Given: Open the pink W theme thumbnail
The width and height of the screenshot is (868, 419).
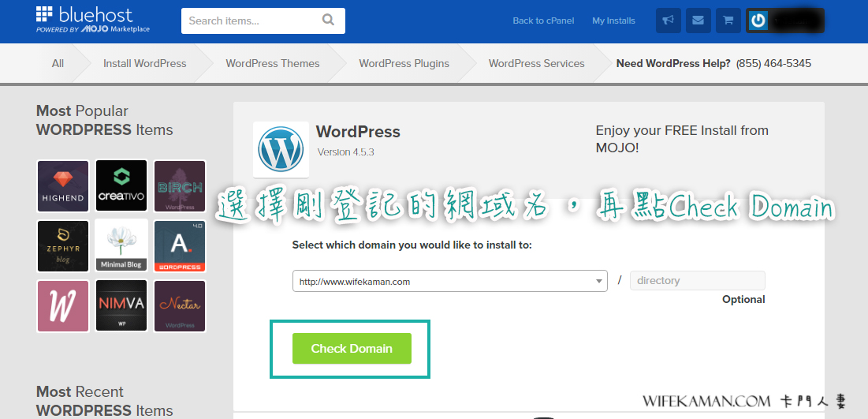Looking at the screenshot, I should coord(63,306).
